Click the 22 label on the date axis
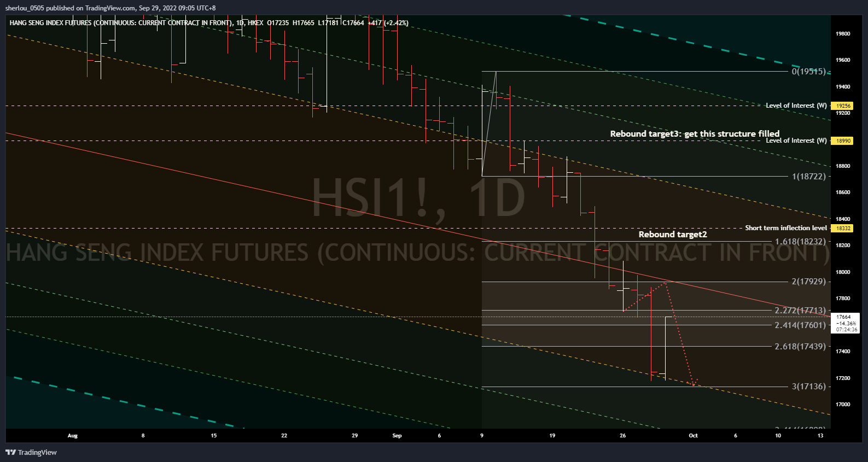This screenshot has width=868, height=462. 284,436
